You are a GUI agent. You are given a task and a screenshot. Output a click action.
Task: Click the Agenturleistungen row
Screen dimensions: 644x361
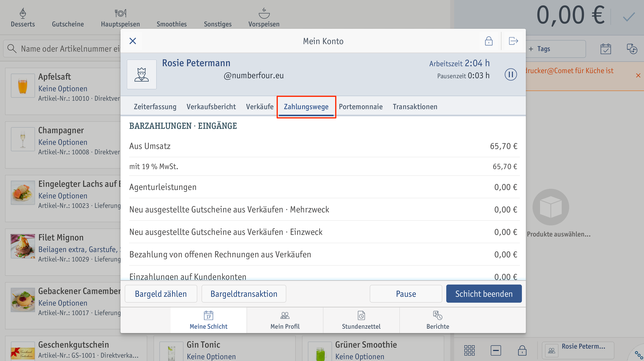click(x=324, y=187)
